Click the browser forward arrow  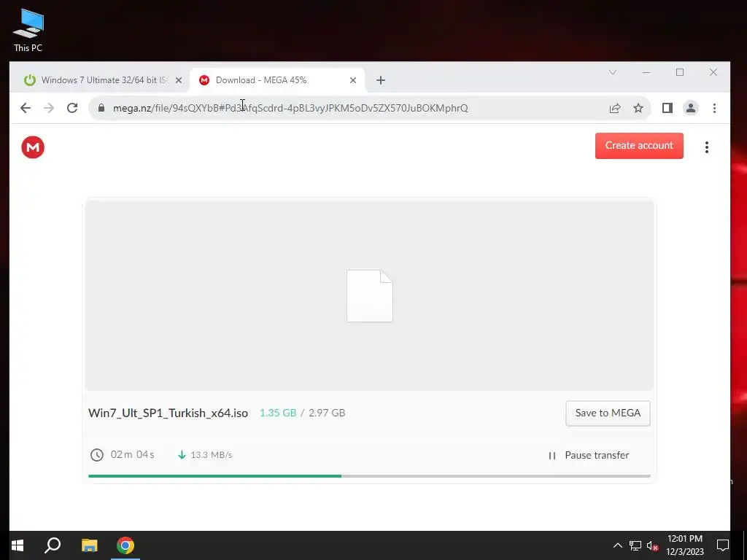tap(49, 108)
